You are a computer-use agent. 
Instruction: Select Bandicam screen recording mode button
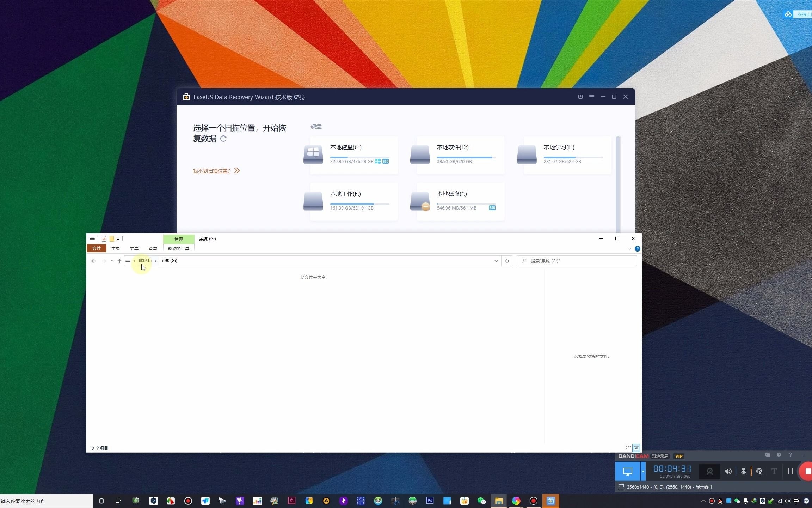[628, 471]
